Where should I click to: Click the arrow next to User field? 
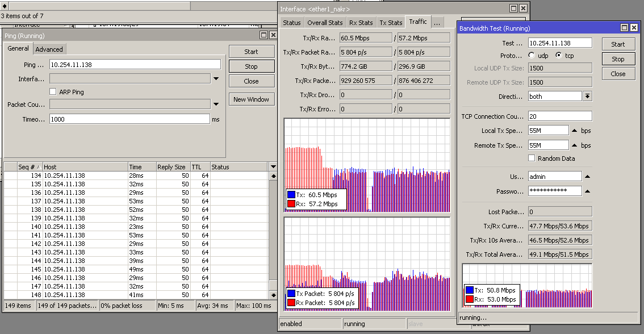click(x=588, y=177)
